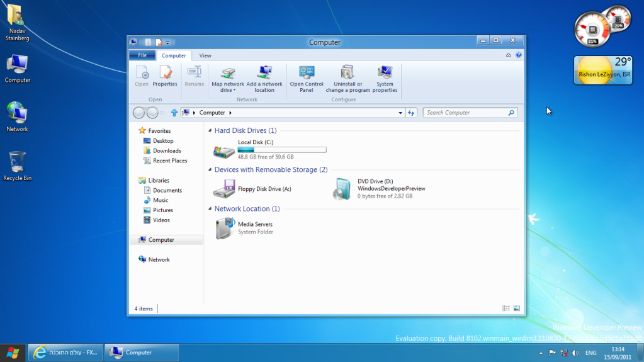Screen dimensions: 644x362
Task: Show hidden tray icons arrow
Action: click(541, 353)
